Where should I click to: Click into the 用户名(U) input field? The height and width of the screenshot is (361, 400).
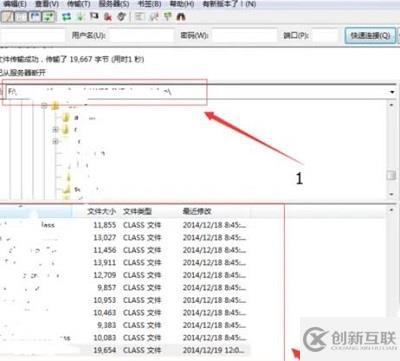142,35
